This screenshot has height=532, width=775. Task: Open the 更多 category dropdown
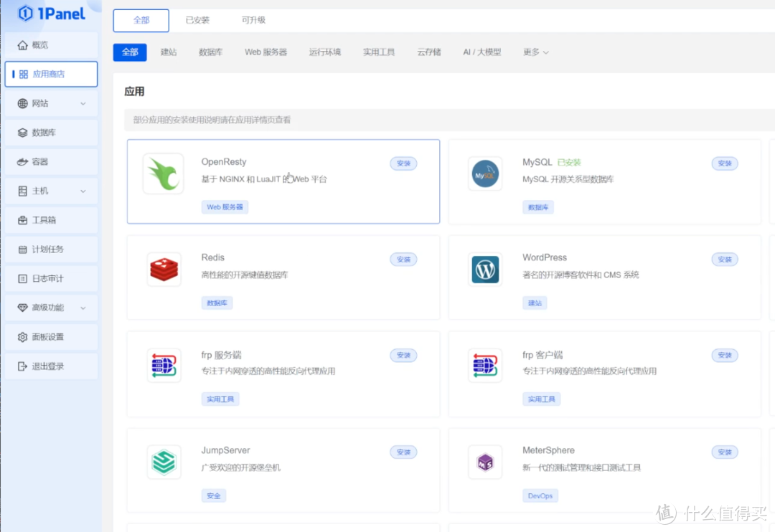[x=535, y=52]
